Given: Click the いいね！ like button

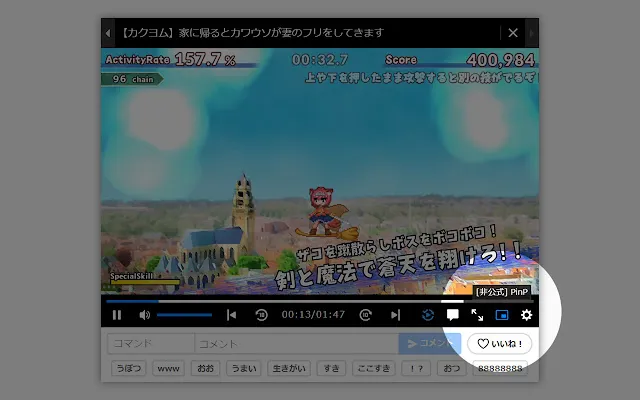Looking at the screenshot, I should click(x=499, y=343).
